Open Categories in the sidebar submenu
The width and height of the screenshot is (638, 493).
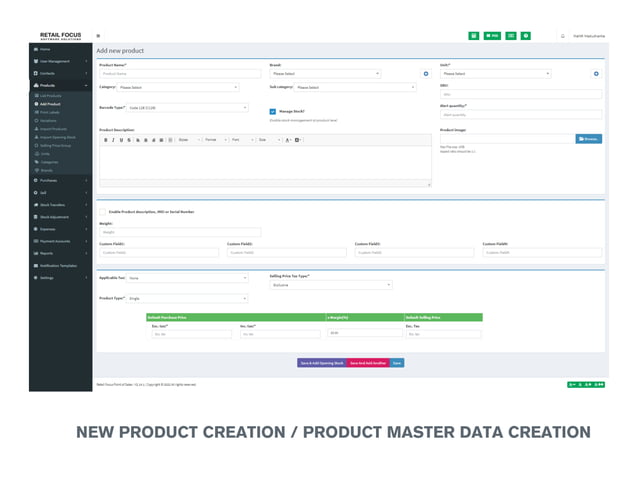coord(49,162)
